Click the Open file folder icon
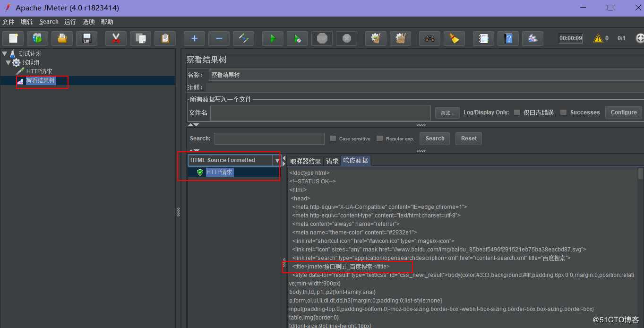Viewport: 644px width, 328px height. click(62, 38)
